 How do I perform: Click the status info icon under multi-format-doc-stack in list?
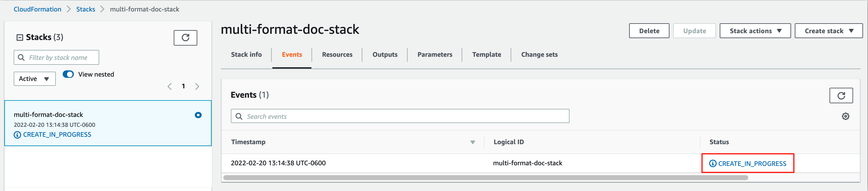(x=17, y=135)
